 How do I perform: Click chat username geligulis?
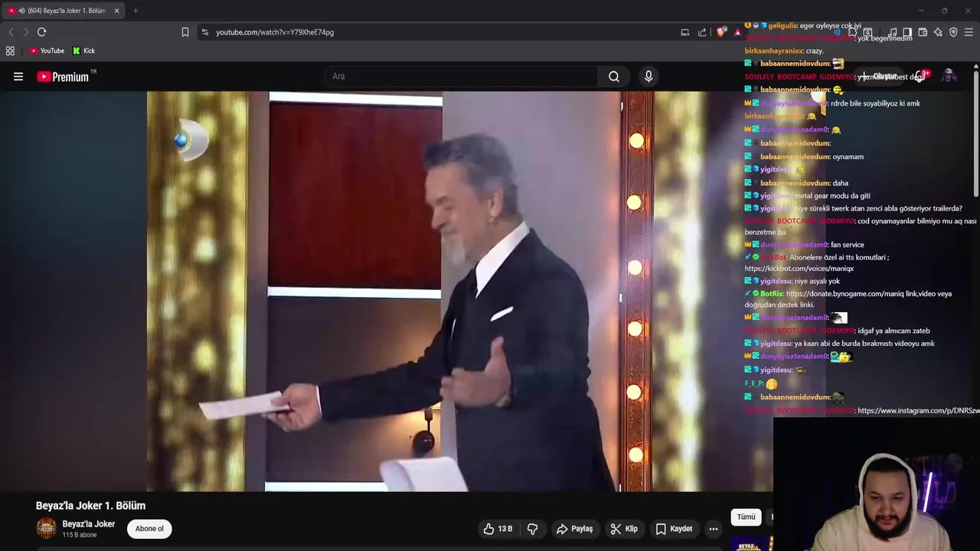tap(782, 26)
